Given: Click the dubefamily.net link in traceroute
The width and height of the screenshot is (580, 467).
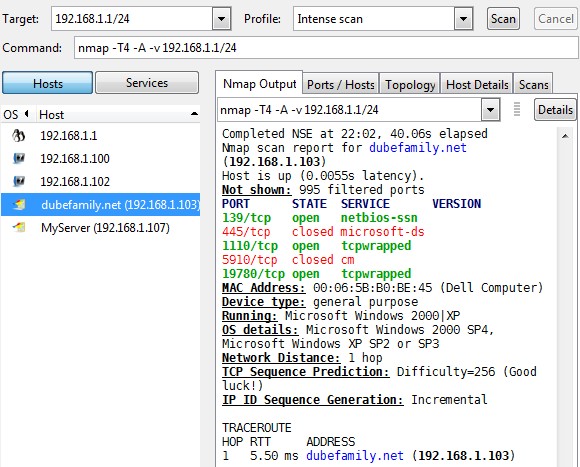Looking at the screenshot, I should point(355,456).
